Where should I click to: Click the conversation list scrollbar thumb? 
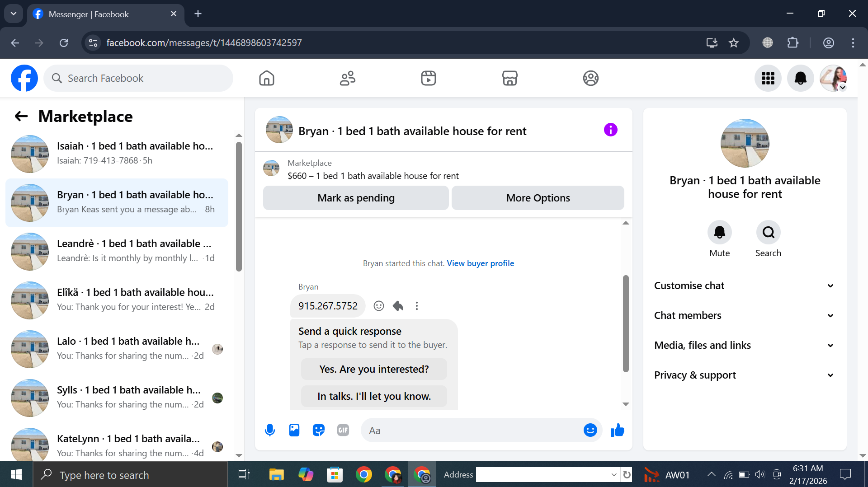click(x=239, y=206)
